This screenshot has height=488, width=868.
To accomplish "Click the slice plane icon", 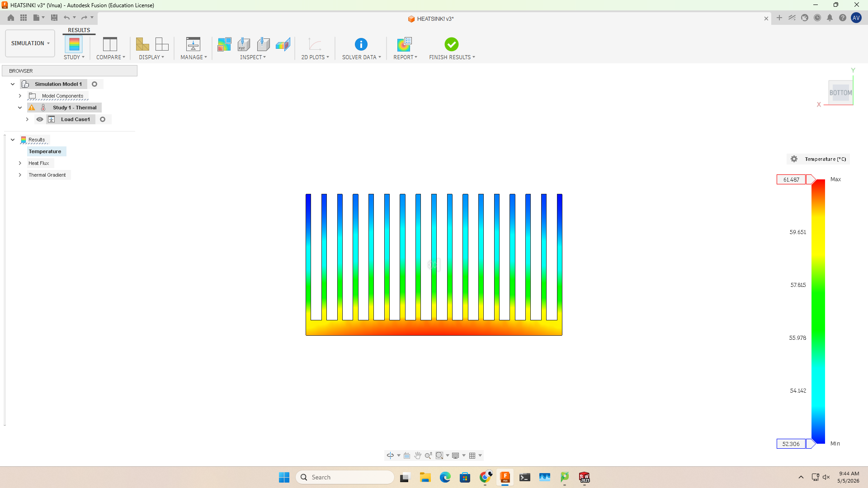I will (x=283, y=44).
